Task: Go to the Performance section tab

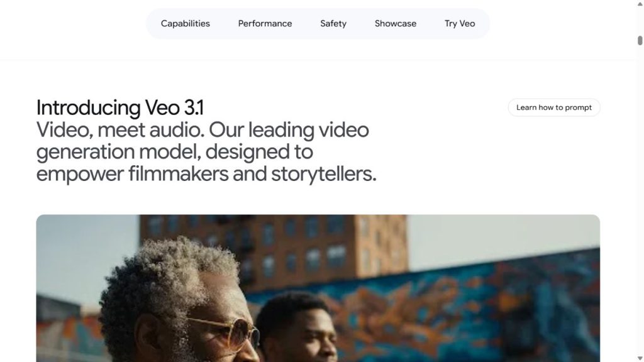Action: (x=265, y=23)
